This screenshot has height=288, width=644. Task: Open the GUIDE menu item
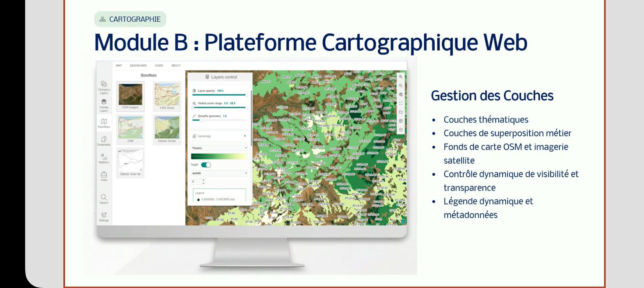point(159,66)
